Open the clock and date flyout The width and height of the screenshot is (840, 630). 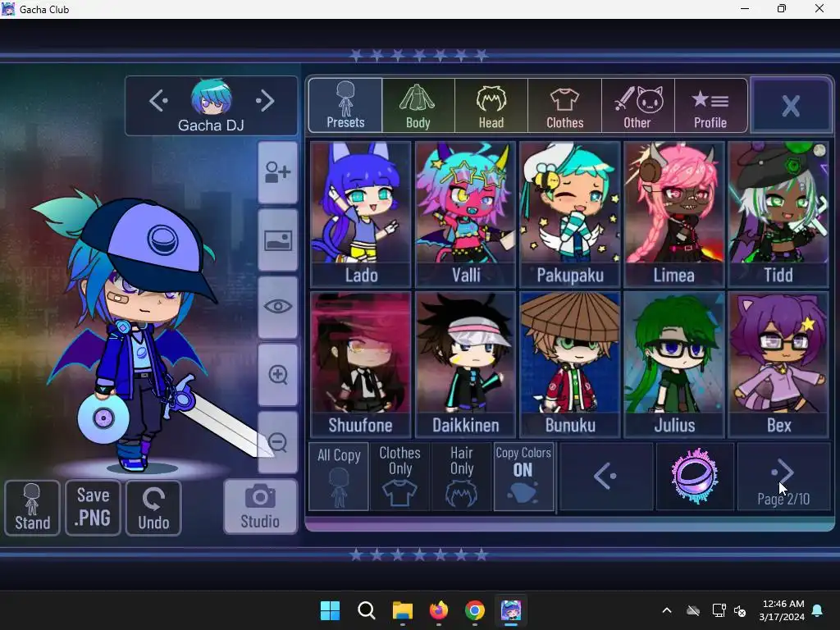point(782,610)
